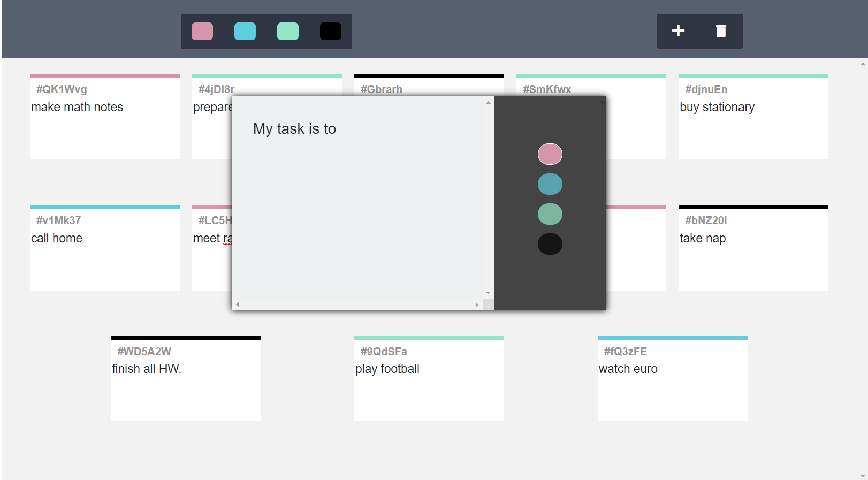Image resolution: width=868 pixels, height=480 pixels.
Task: Select pink priority circle in modal
Action: click(550, 154)
